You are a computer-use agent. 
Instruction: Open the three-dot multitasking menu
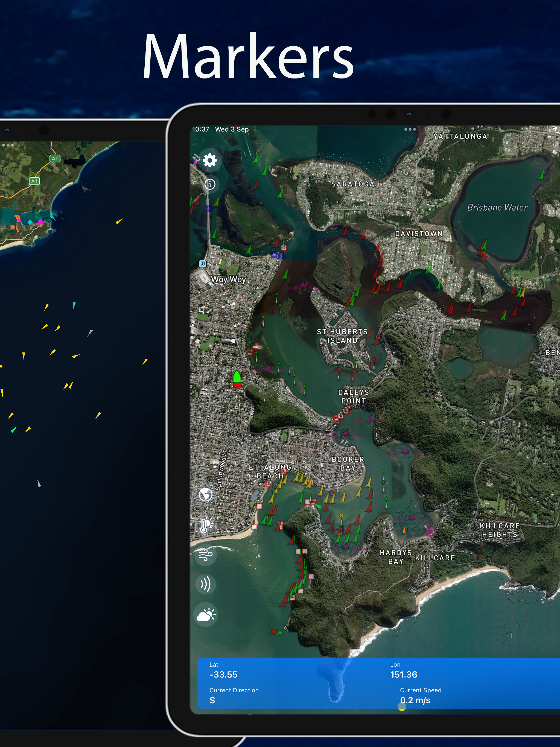click(x=410, y=129)
